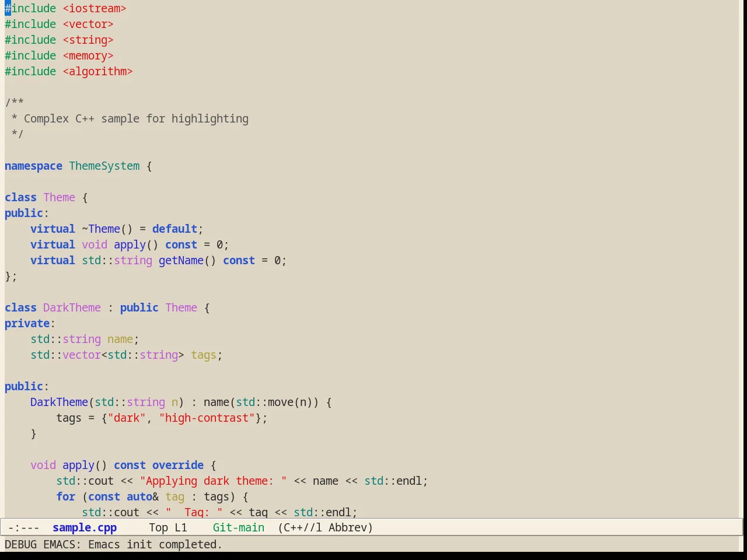Viewport: 747px width, 560px height.
Task: Click the 'override' keyword
Action: (x=178, y=466)
